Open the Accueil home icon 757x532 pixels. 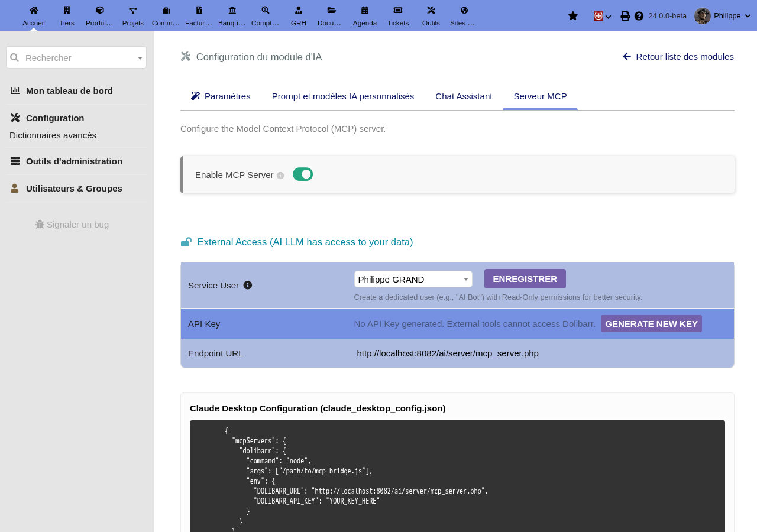point(34,10)
